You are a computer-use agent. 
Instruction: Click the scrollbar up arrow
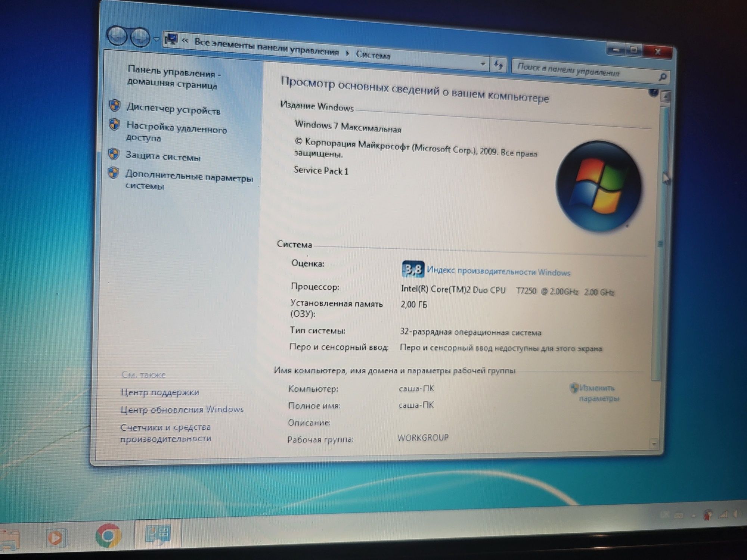pos(665,97)
